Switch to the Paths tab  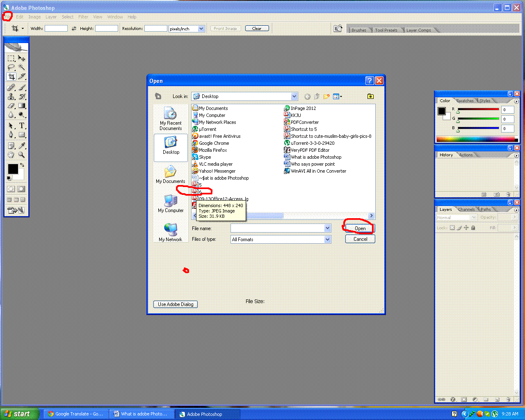486,210
